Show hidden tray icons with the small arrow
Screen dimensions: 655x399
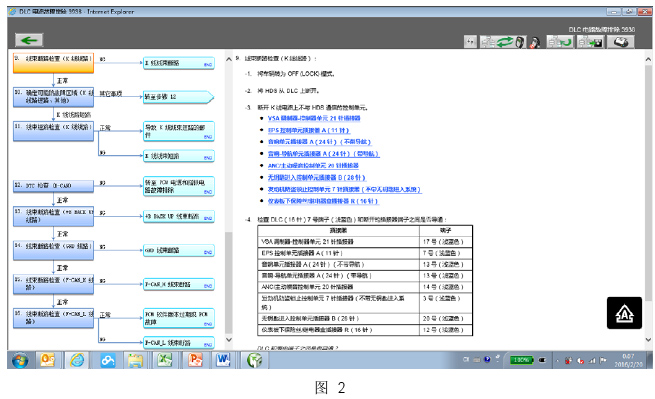tap(557, 361)
